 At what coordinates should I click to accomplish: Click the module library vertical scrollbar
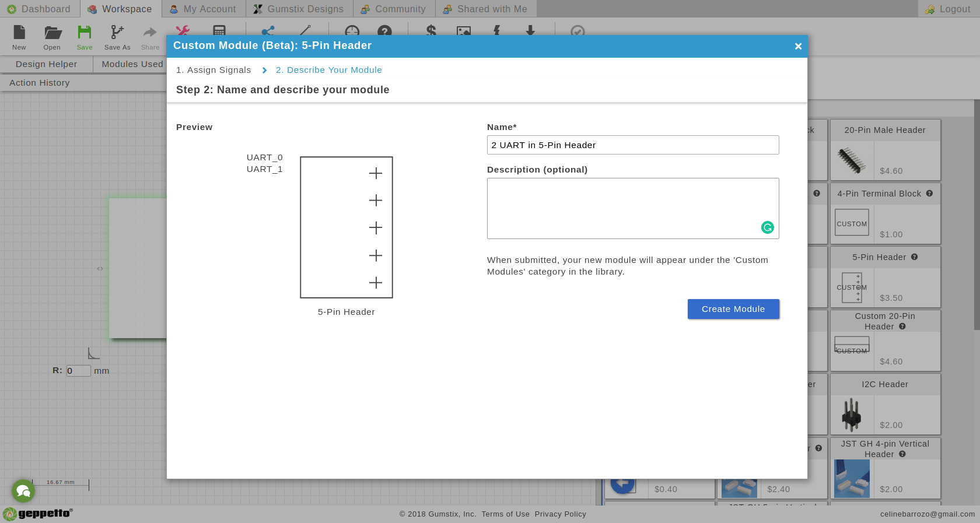[977, 216]
